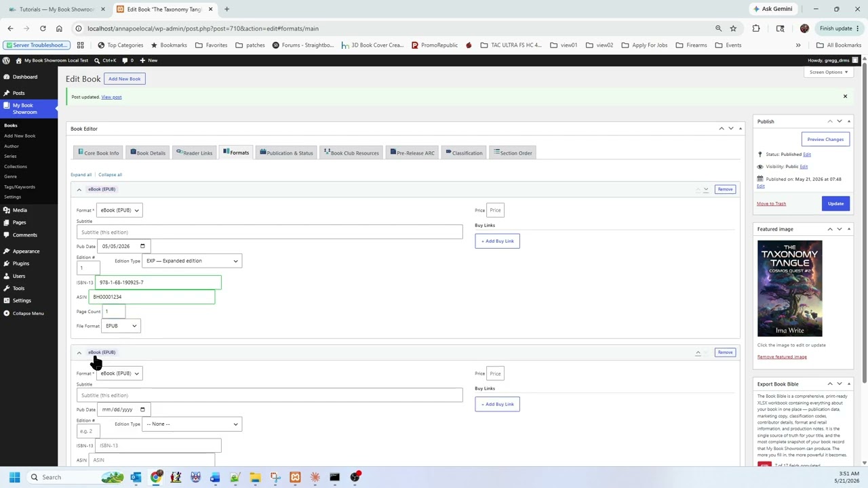Image resolution: width=868 pixels, height=488 pixels.
Task: Open Edition Type None dropdown
Action: pyautogui.click(x=192, y=424)
